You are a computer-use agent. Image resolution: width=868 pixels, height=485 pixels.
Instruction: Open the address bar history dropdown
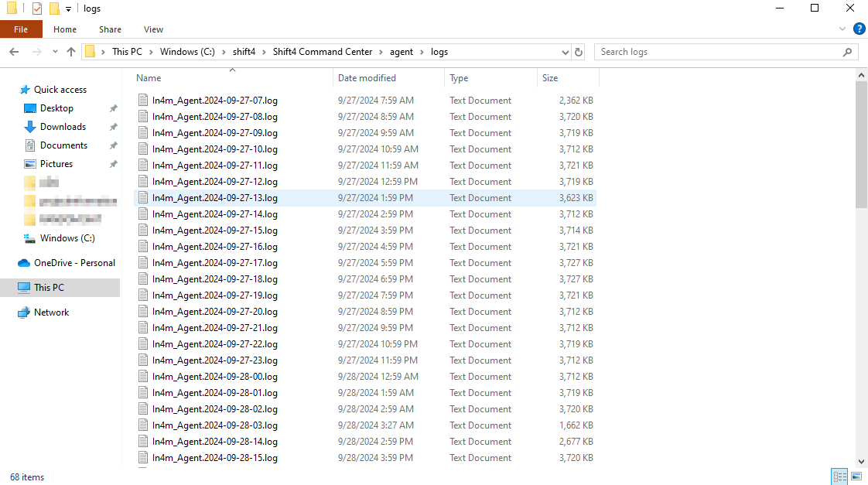pyautogui.click(x=565, y=52)
